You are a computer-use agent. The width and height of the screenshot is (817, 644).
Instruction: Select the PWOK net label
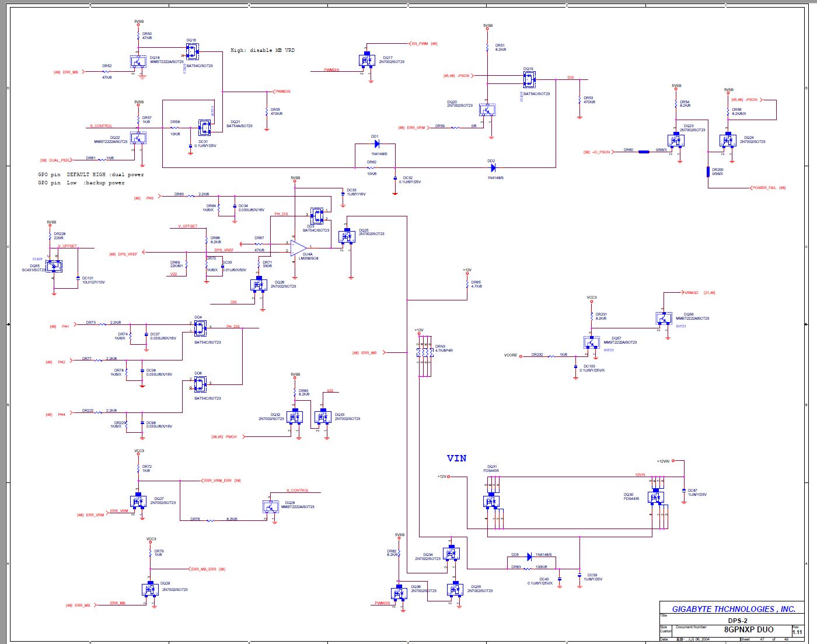coord(232,436)
